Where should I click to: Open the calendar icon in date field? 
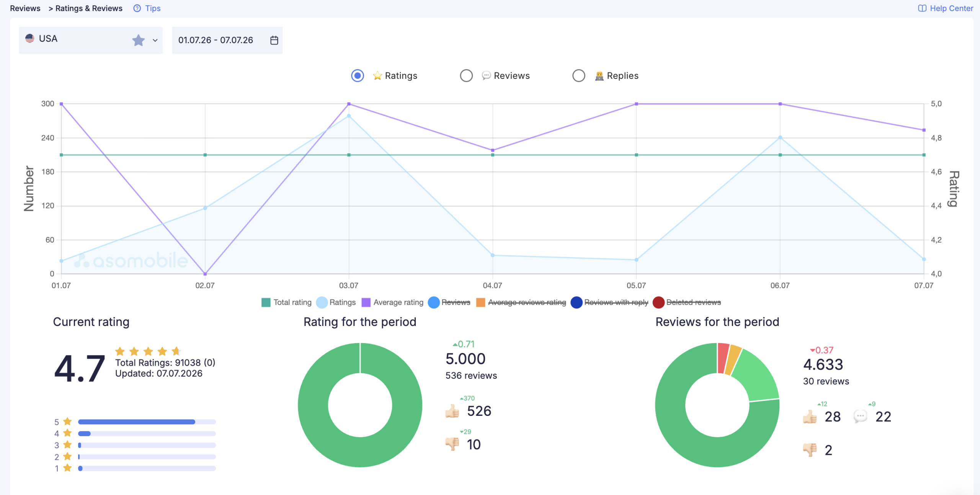click(274, 40)
